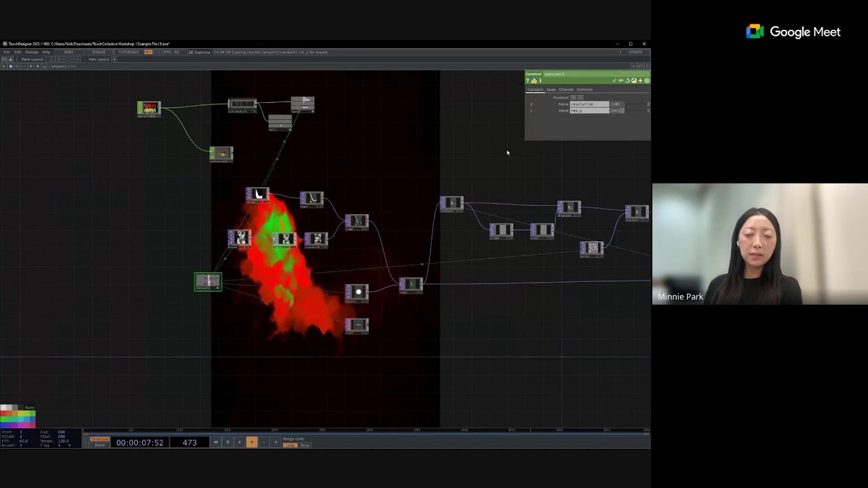This screenshot has width=868, height=488.
Task: Click the res_y value slider
Action: click(637, 110)
